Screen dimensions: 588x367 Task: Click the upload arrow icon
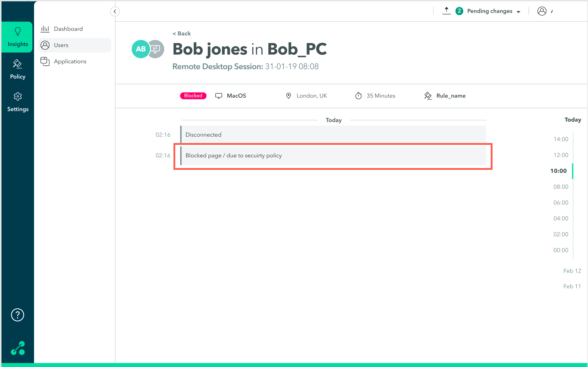[446, 11]
